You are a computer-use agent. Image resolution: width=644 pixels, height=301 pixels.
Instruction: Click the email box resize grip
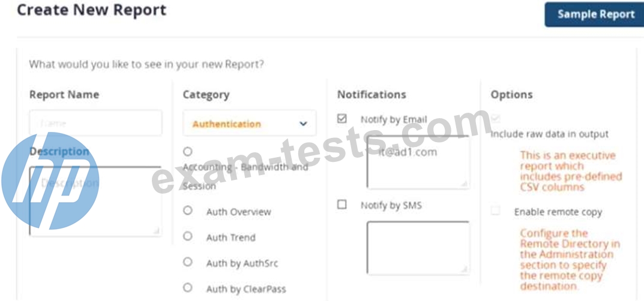(464, 184)
